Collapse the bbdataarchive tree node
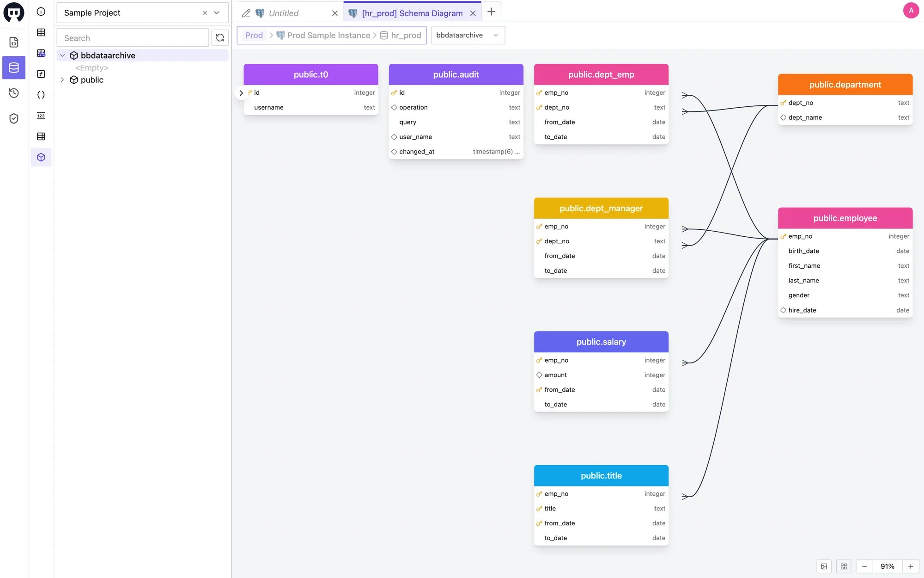 click(x=62, y=55)
